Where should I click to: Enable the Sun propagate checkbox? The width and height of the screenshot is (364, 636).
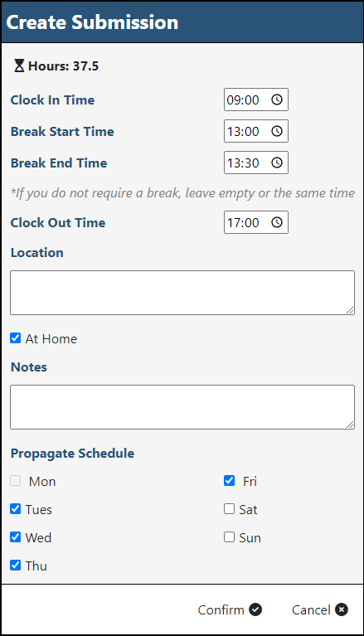coord(230,537)
